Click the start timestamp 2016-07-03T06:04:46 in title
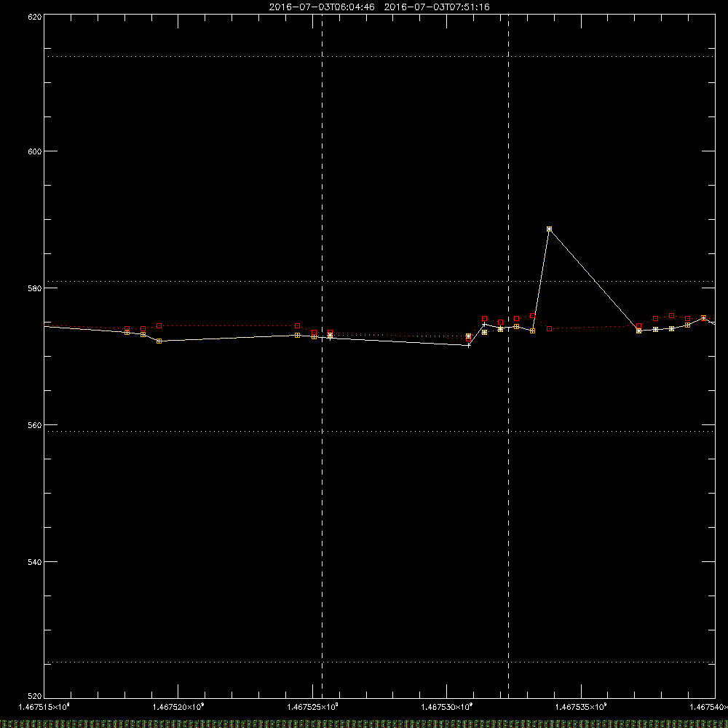 point(322,7)
